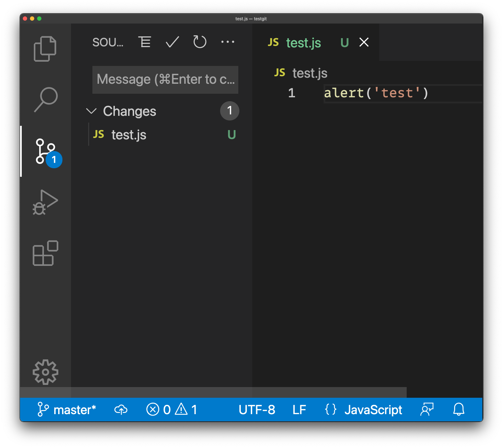Open the errors and warnings problems indicator
The width and height of the screenshot is (503, 448).
point(172,410)
